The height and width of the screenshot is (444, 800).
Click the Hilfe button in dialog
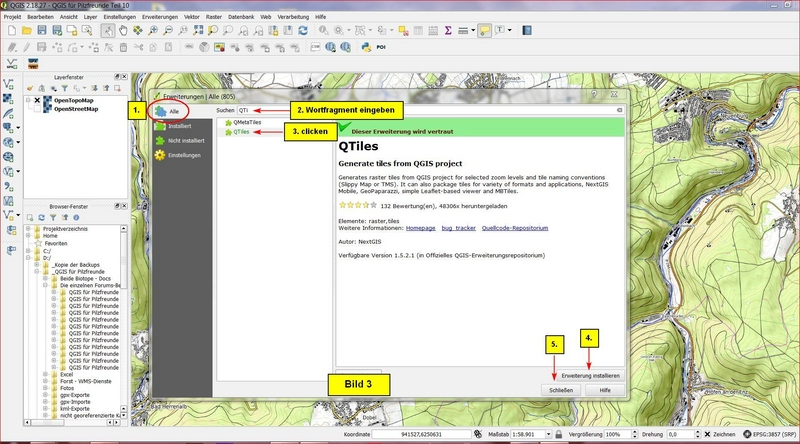pyautogui.click(x=605, y=390)
